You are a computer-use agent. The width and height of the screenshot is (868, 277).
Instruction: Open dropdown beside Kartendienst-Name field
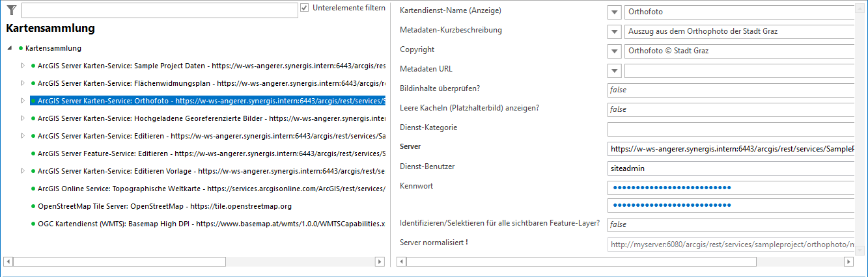[615, 12]
